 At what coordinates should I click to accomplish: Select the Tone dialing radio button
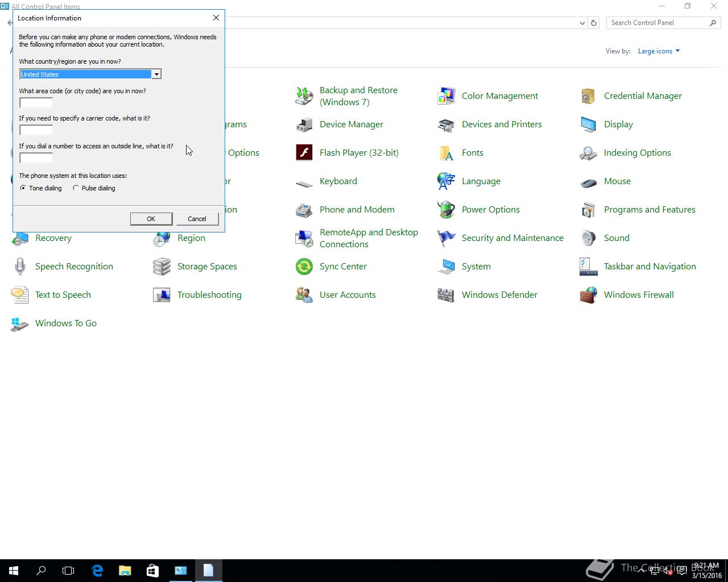23,188
